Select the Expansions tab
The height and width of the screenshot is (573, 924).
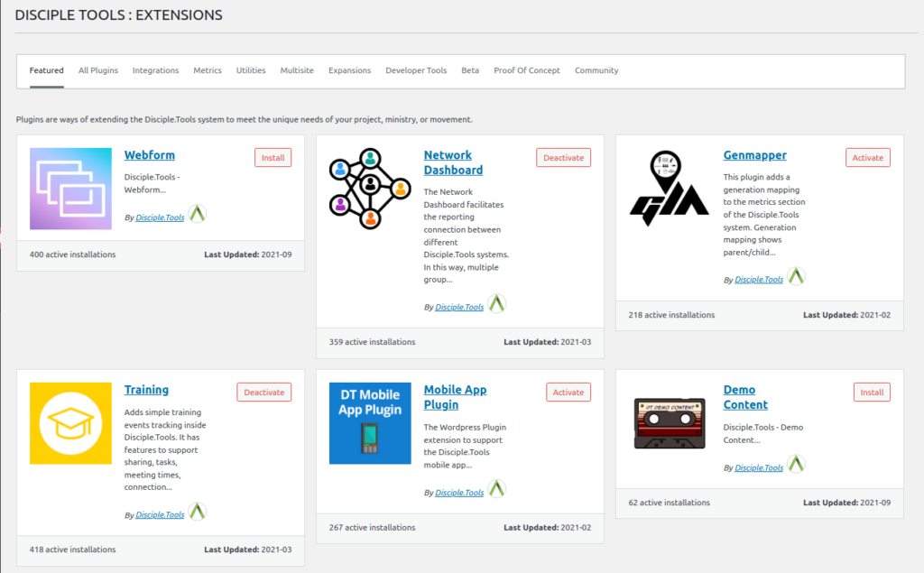pos(349,70)
